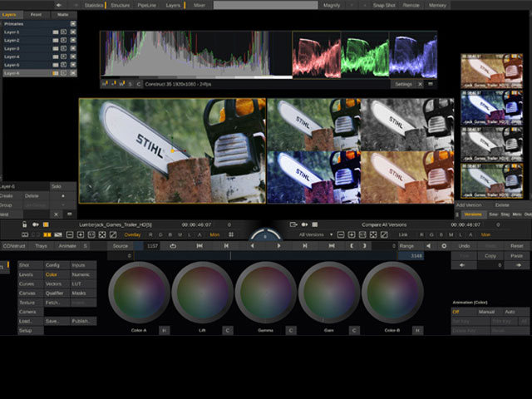Jump to the last frame of timeline
The height and width of the screenshot is (399, 532).
(332, 246)
